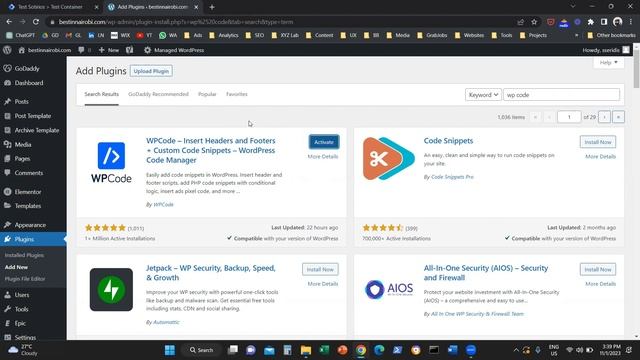Viewport: 640px width, 360px height.
Task: Open the Elementor sidebar icon
Action: click(7, 192)
